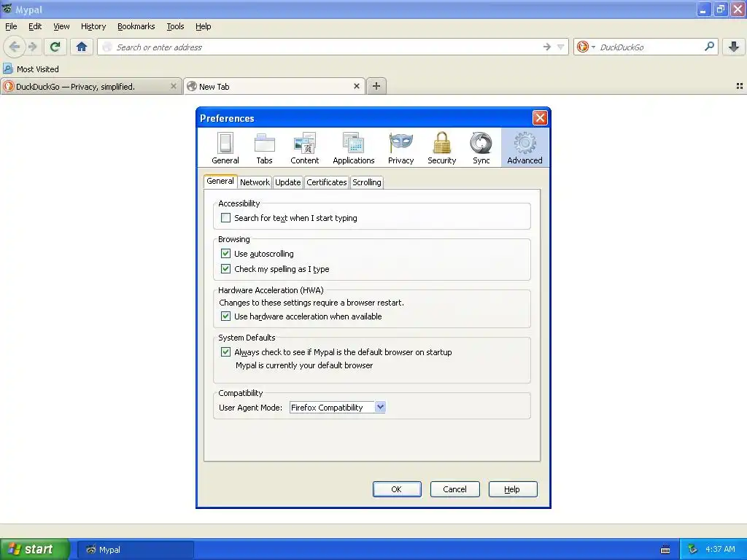Open the Sync preferences category
The height and width of the screenshot is (560, 747).
(x=481, y=148)
